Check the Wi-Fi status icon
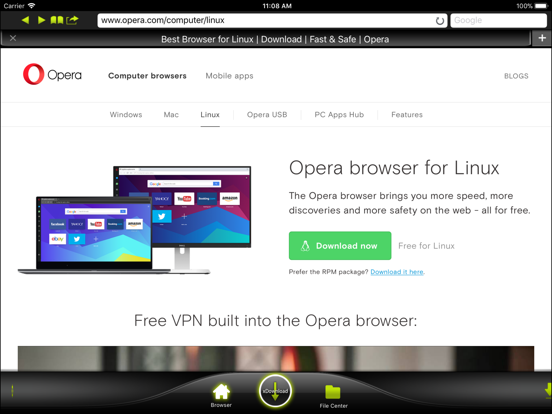Viewport: 552px width, 414px height. coord(32,6)
